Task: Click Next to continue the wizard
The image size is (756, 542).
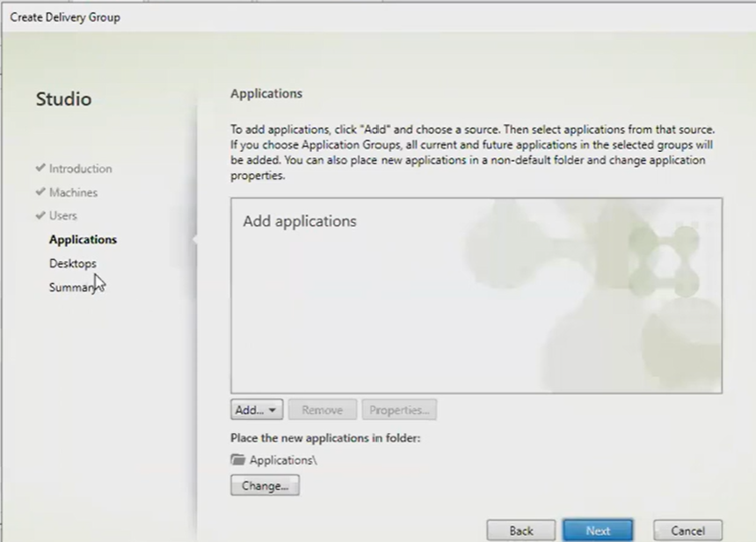Action: 598,531
